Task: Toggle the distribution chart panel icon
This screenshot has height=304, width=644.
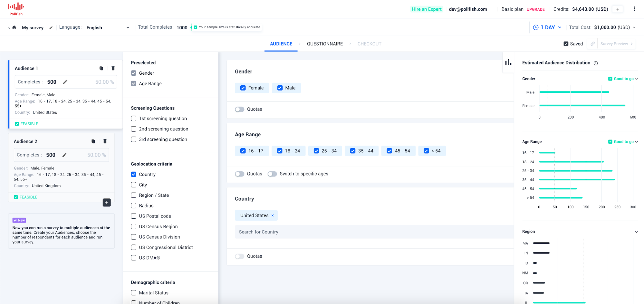Action: pos(508,62)
